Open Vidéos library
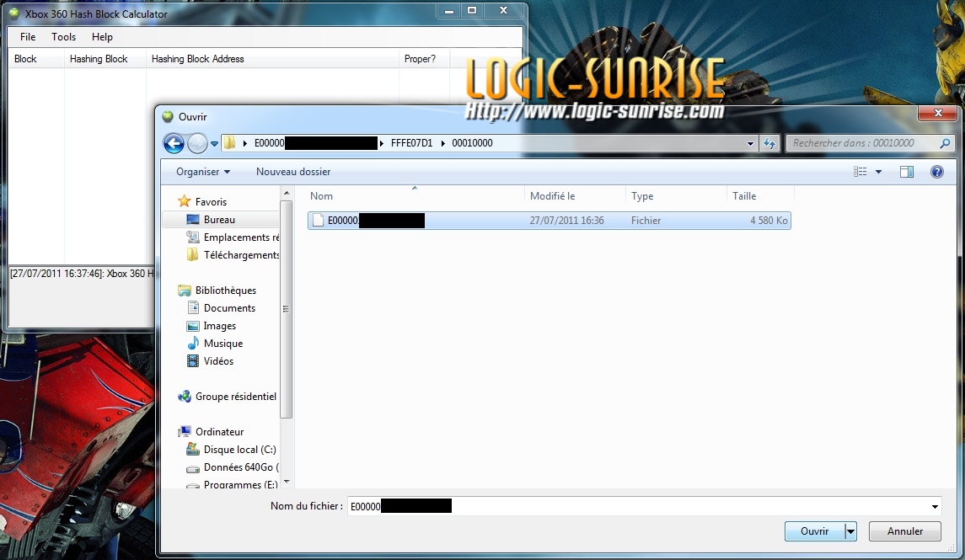Screen dimensions: 965x560 218,361
